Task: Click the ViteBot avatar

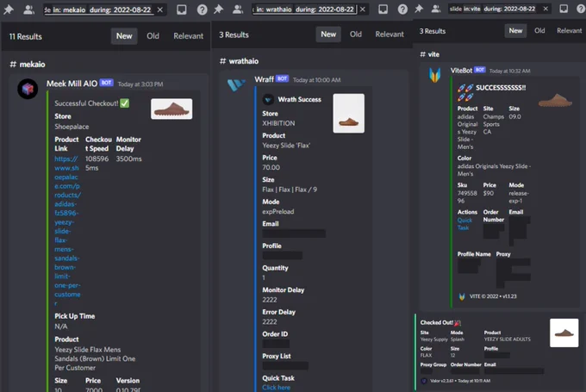Action: point(434,75)
